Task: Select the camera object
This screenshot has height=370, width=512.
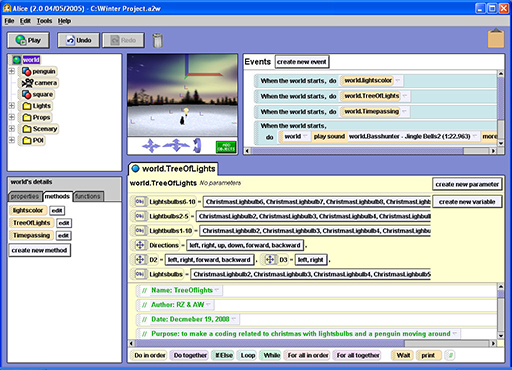Action: [40, 83]
